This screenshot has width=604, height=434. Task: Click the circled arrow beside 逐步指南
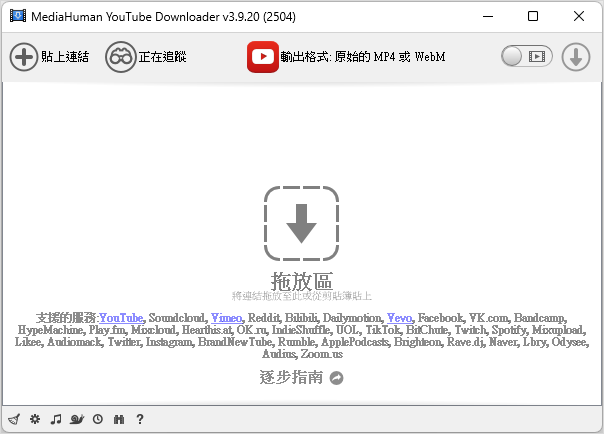pos(337,378)
